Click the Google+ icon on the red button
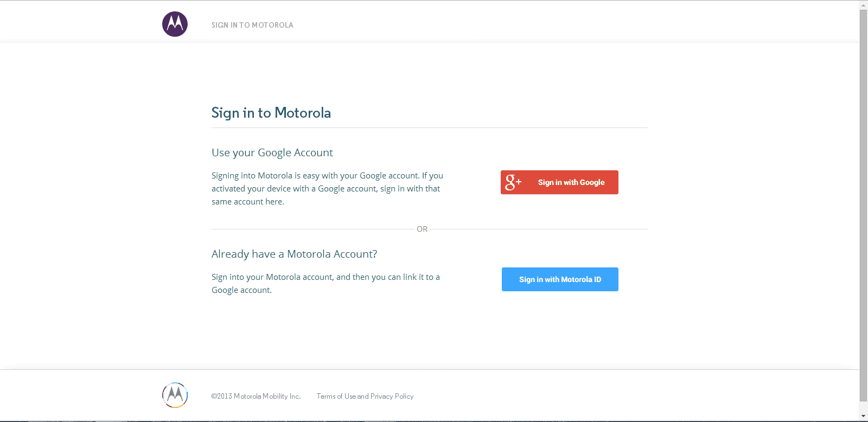 pos(513,182)
